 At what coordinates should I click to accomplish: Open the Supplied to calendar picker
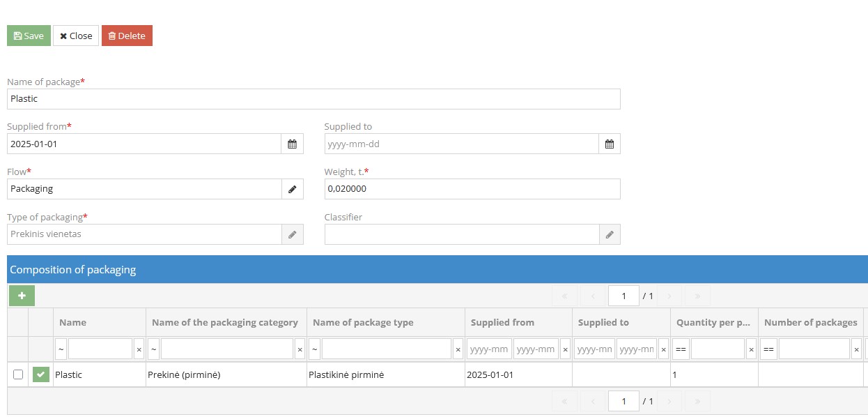coord(610,144)
